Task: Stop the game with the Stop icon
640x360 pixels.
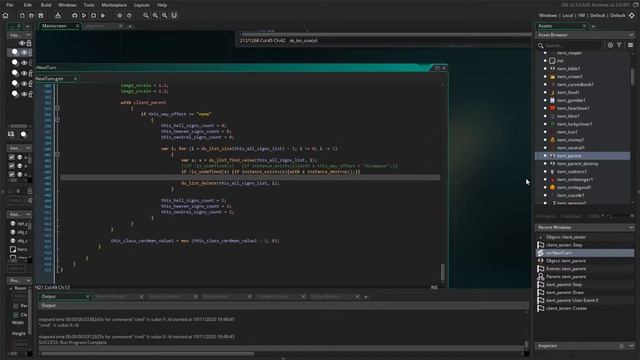Action: pos(93,16)
